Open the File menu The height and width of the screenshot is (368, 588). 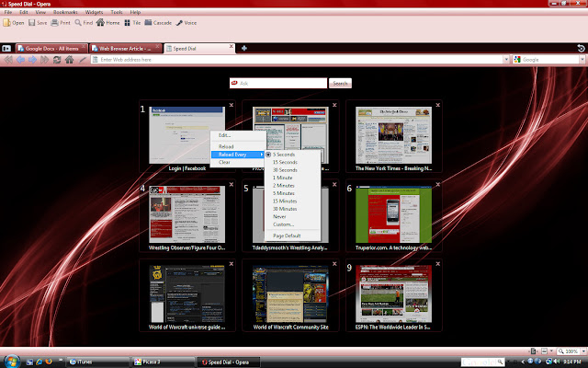[x=8, y=12]
